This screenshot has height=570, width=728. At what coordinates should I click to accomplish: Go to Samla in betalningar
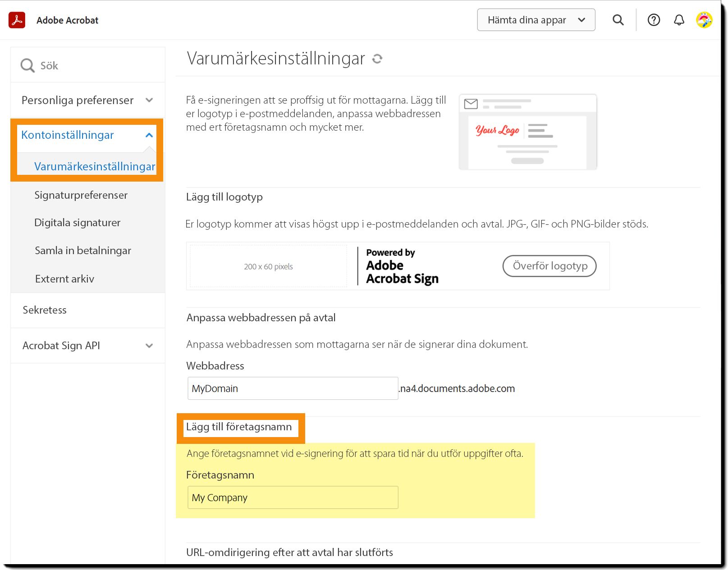tap(83, 251)
